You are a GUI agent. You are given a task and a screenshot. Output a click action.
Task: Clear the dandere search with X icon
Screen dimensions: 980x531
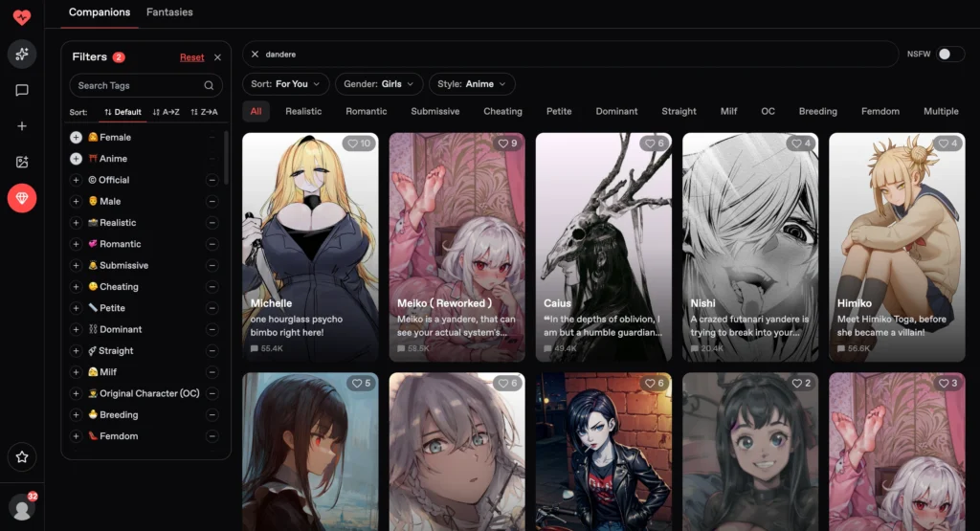coord(255,55)
